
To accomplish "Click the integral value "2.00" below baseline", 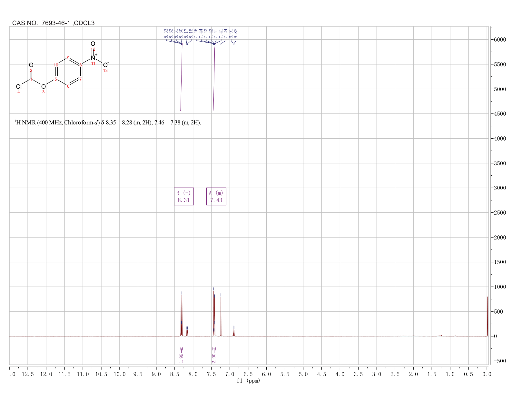I will coord(214,358).
